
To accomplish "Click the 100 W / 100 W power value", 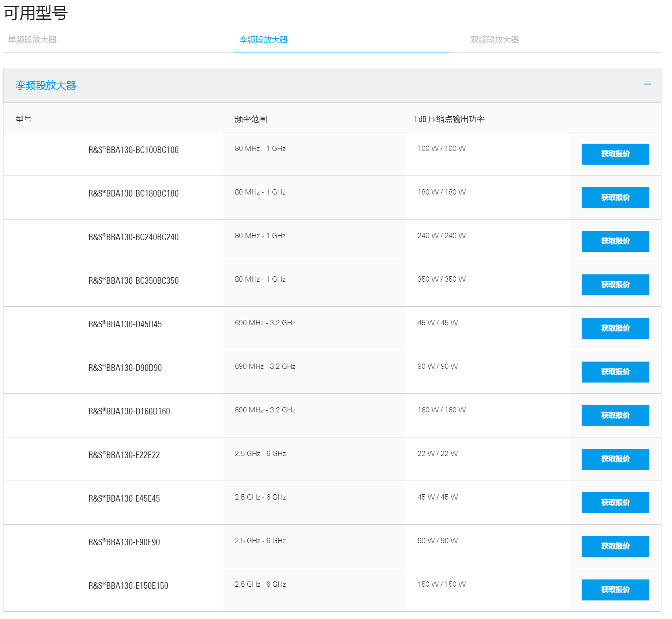I will pos(442,148).
